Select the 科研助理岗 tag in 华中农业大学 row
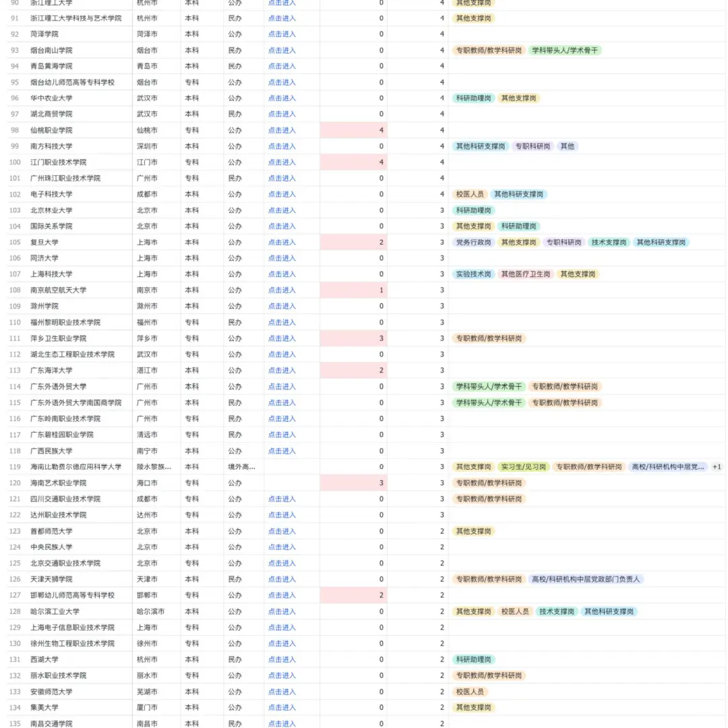Viewport: 728px width, 728px height. coord(473,98)
